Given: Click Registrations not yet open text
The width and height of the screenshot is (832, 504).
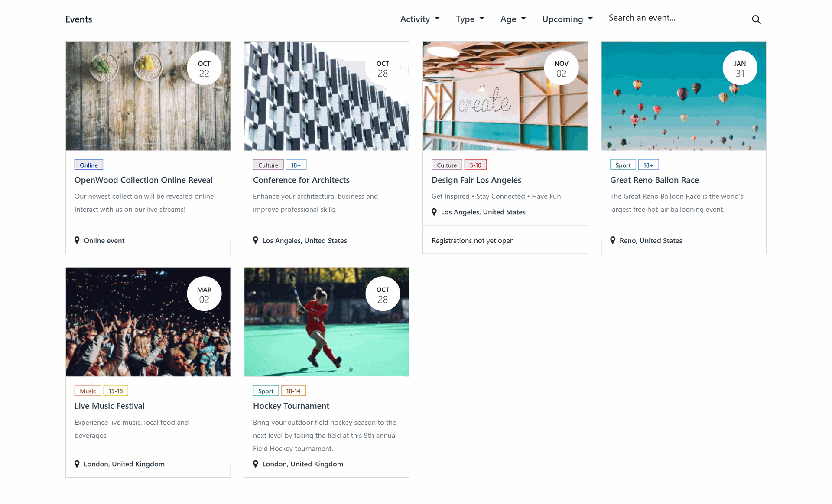Looking at the screenshot, I should [x=472, y=240].
